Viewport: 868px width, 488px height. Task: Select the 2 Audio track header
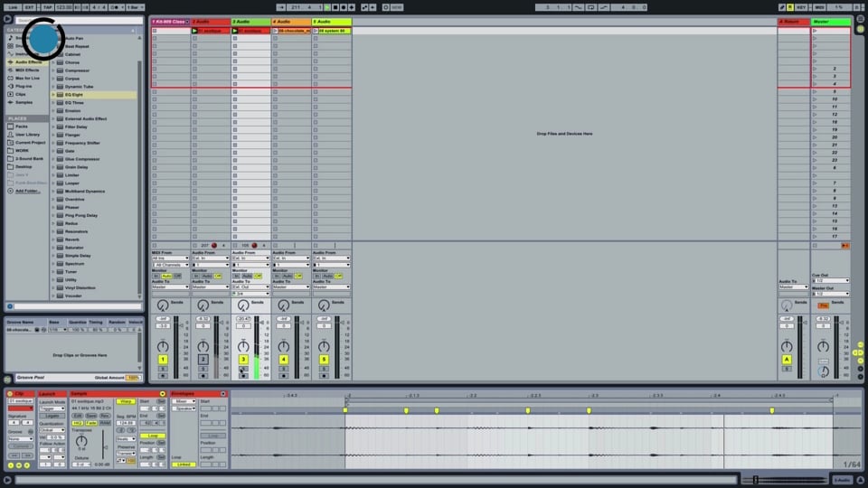211,22
